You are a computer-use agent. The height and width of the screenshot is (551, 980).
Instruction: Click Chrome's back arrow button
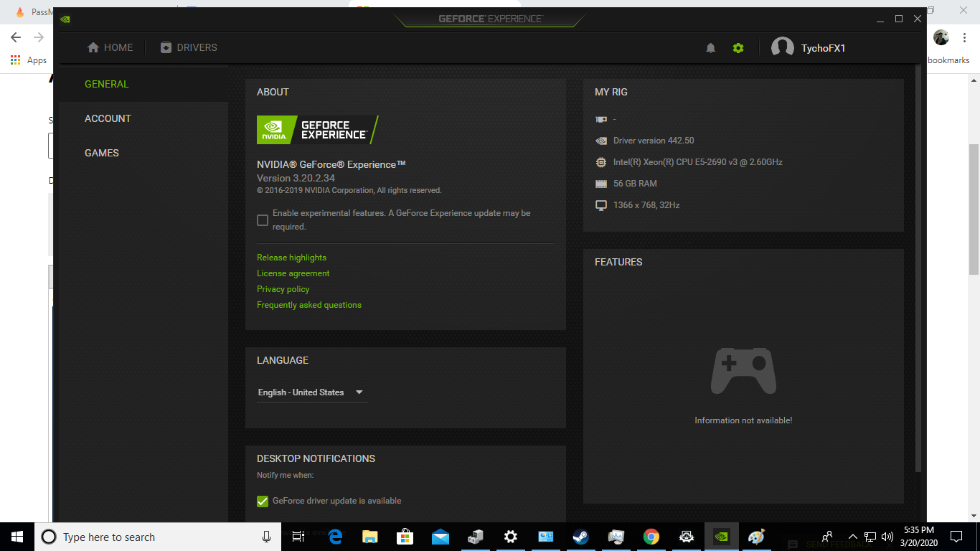[x=16, y=37]
